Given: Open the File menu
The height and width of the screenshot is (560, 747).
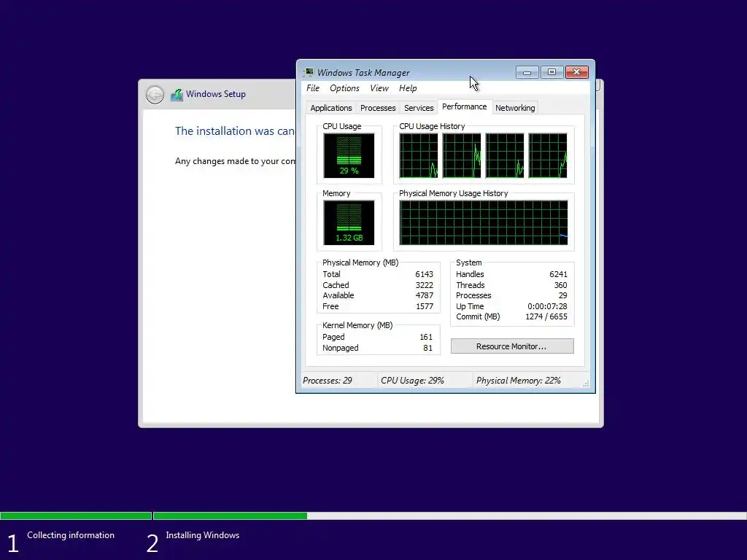Looking at the screenshot, I should [x=312, y=88].
